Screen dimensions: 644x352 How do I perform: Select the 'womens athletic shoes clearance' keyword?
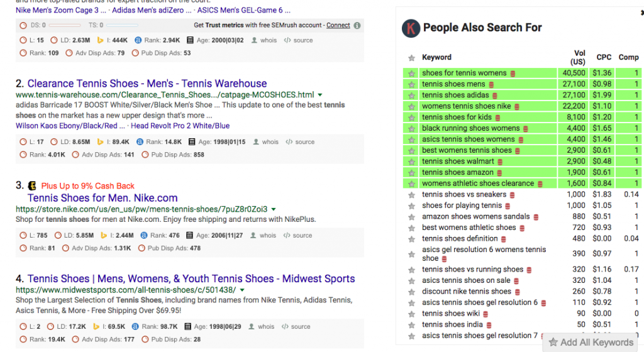click(x=478, y=184)
